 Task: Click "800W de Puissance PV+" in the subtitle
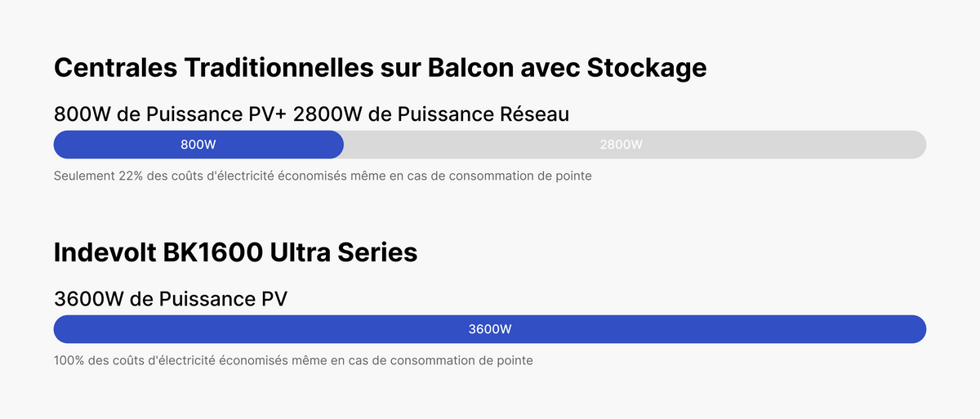pyautogui.click(x=170, y=114)
